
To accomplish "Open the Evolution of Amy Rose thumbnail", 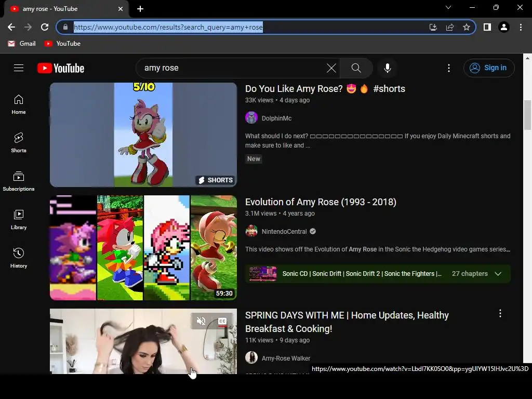I will coord(143,248).
